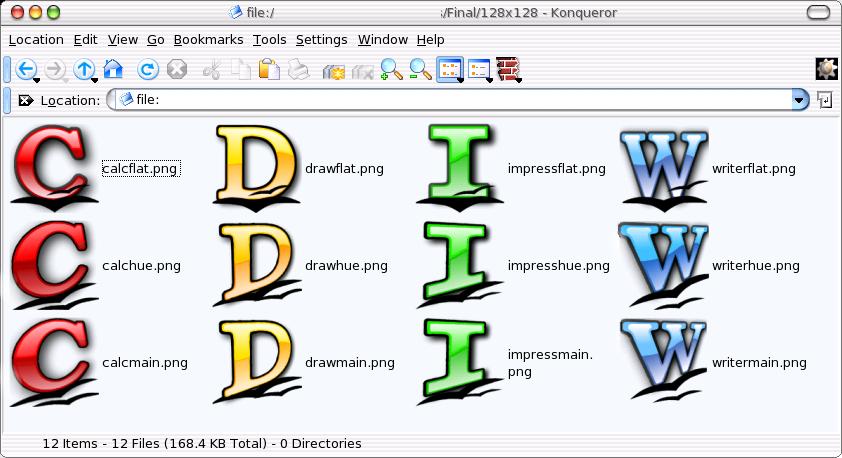This screenshot has width=842, height=458.
Task: Open the Help menu
Action: click(x=431, y=40)
